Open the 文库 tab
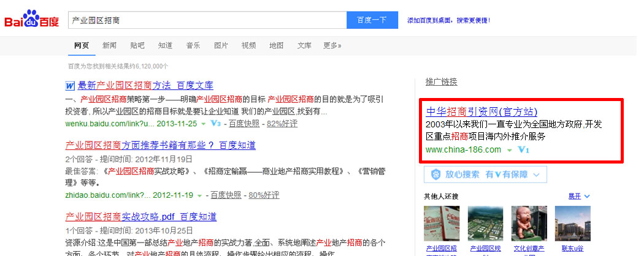This screenshot has height=256, width=644. 304,45
